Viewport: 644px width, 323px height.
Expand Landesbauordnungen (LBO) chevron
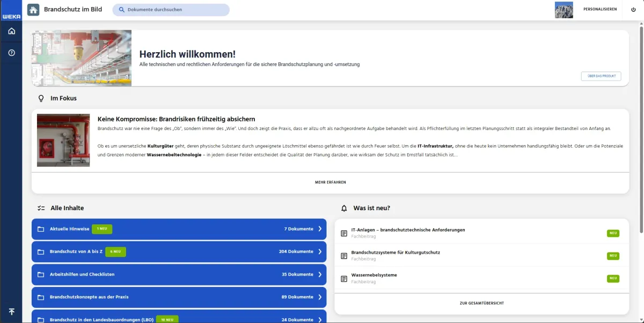point(320,319)
